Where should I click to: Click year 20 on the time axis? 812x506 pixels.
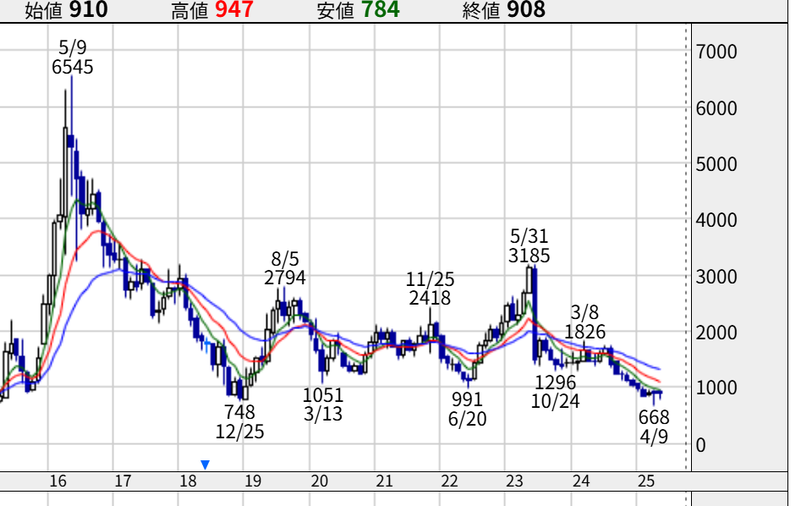click(320, 481)
